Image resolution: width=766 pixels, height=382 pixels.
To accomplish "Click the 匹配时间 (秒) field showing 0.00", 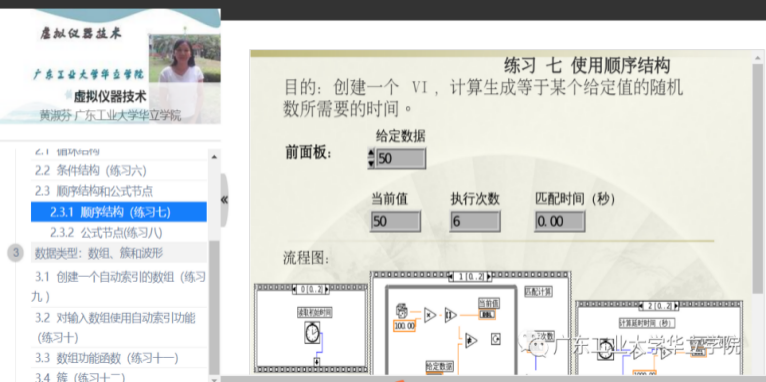I will (559, 221).
